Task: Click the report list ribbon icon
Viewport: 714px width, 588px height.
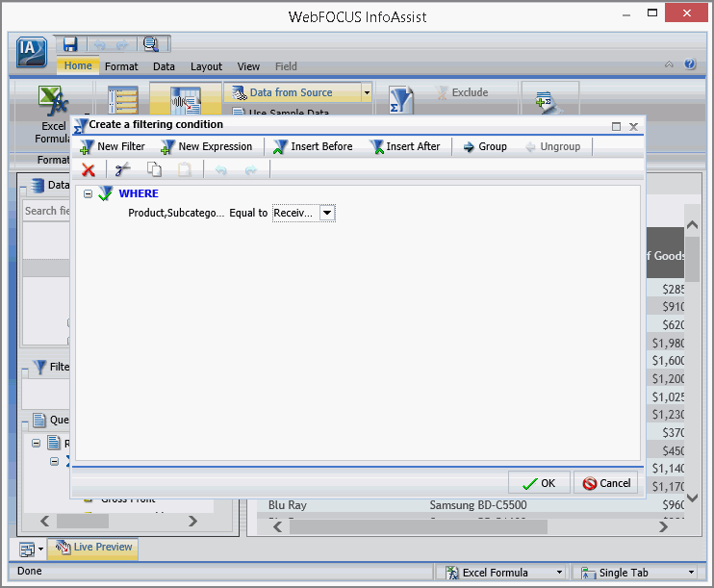Action: [x=123, y=100]
